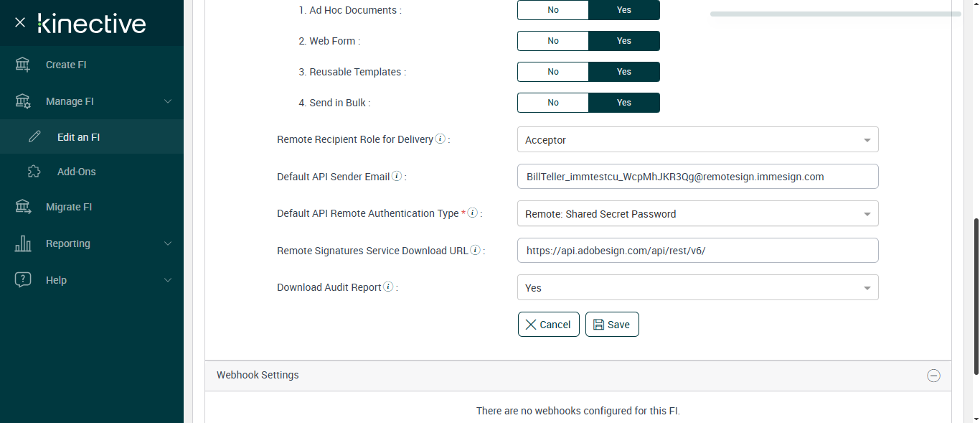Click the Add-Ons puzzle piece icon
Viewport: 980px width, 423px height.
click(x=34, y=172)
